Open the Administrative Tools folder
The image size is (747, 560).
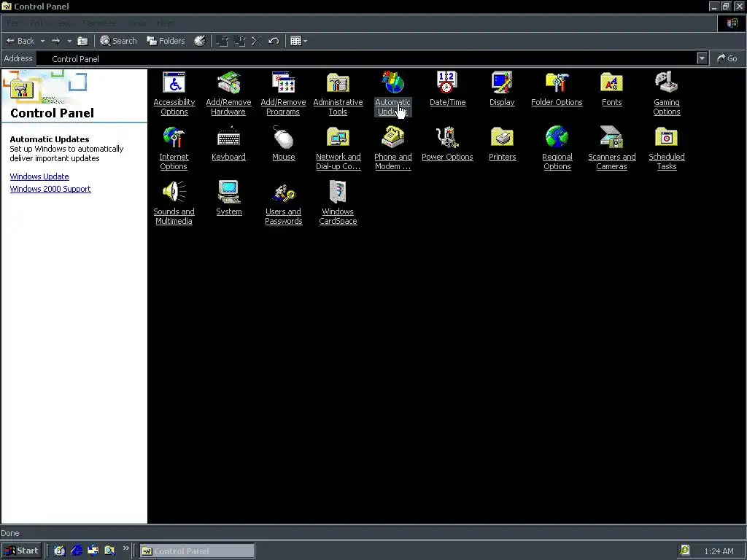tap(338, 94)
